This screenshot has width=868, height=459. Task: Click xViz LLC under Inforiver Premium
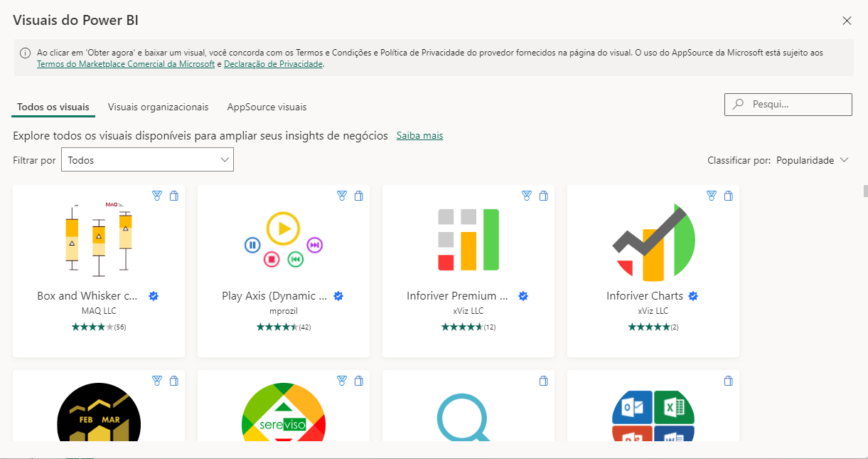[468, 311]
